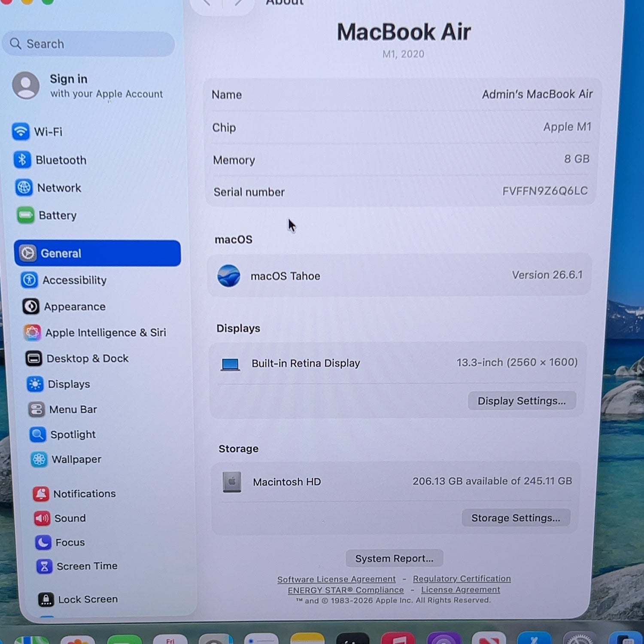Open Display Settings
Viewport: 644px width, 644px height.
coord(522,401)
